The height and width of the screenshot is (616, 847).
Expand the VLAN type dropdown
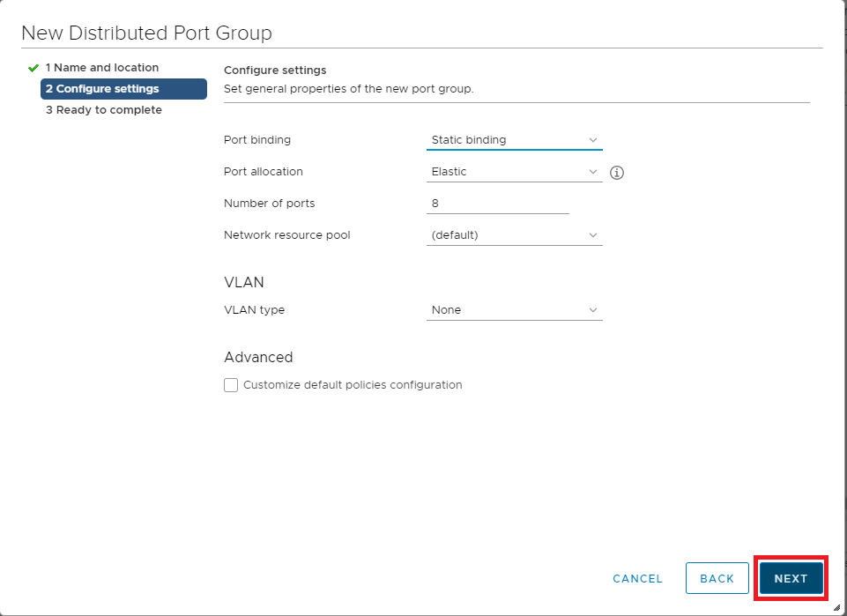click(514, 310)
